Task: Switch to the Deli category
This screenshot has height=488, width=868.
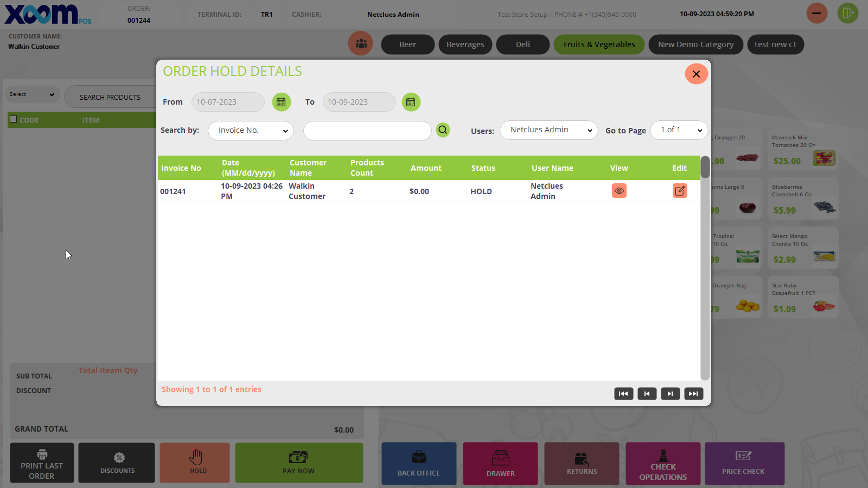Action: [522, 44]
